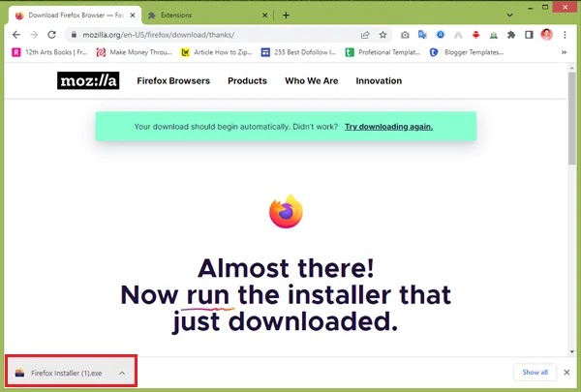581x392 pixels.
Task: Open the tab search dropdown arrow
Action: pyautogui.click(x=510, y=15)
